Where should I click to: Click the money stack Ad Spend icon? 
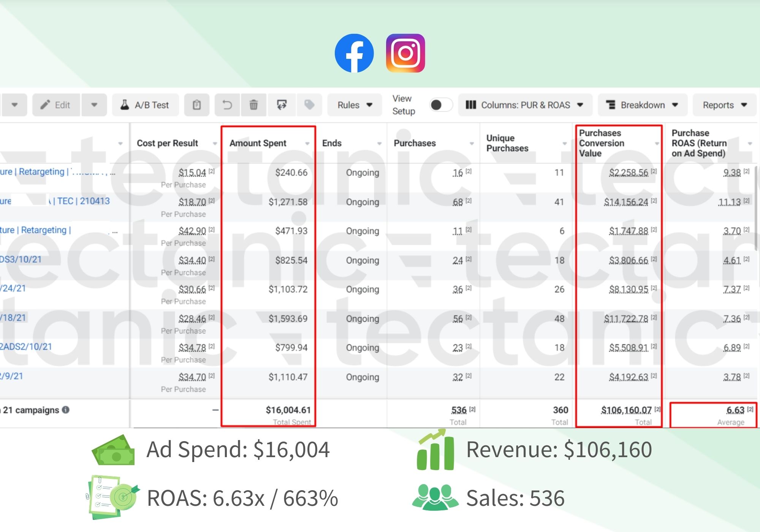pos(113,450)
